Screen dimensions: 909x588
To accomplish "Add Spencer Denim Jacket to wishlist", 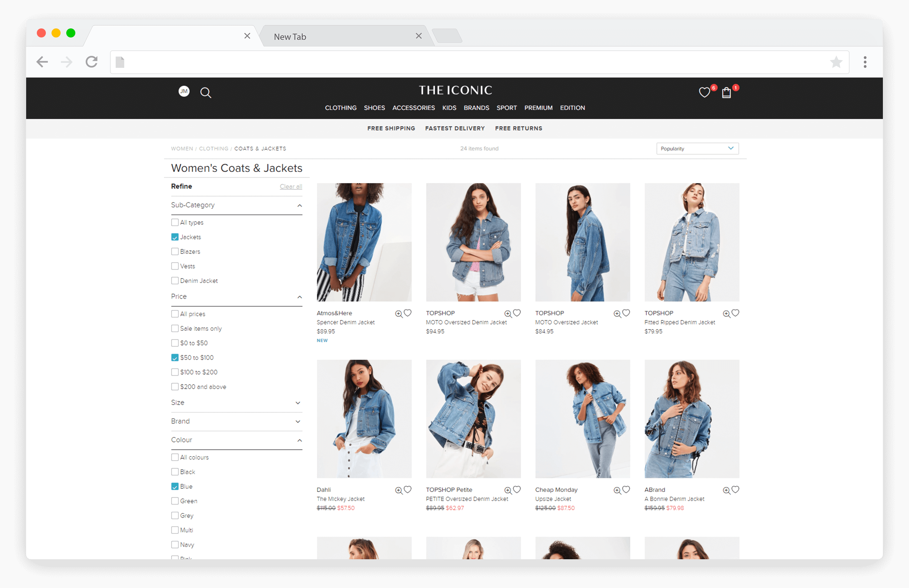I will pyautogui.click(x=408, y=313).
